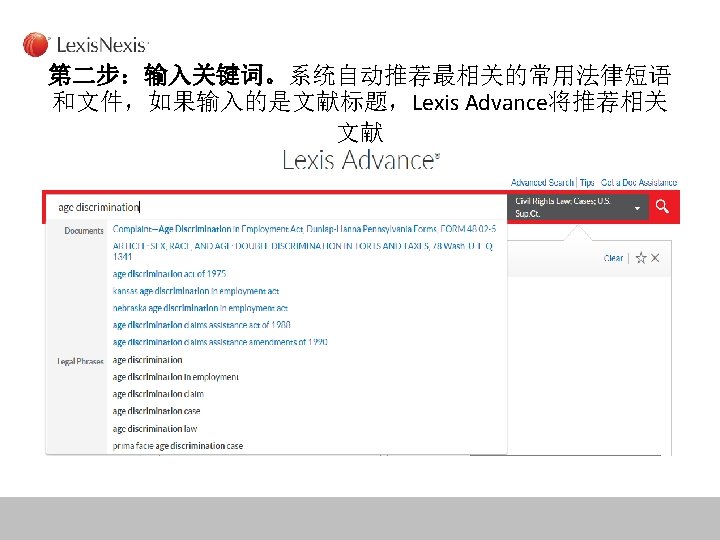Click the Clear link in filter panel

click(x=613, y=258)
